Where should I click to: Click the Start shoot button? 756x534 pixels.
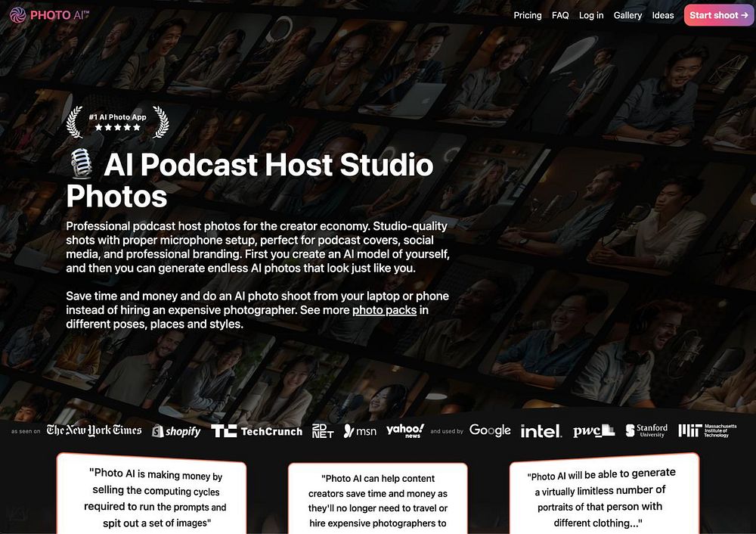[x=719, y=15]
